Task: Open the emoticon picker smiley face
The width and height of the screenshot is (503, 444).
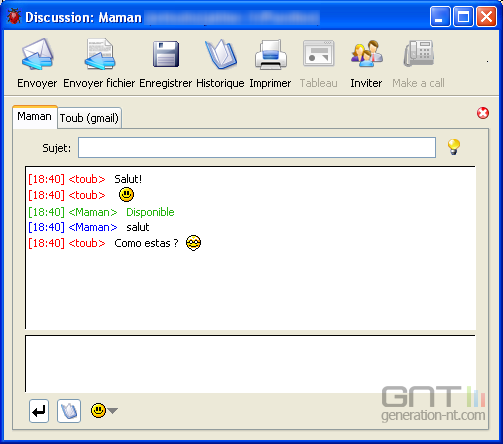Action: pos(98,410)
